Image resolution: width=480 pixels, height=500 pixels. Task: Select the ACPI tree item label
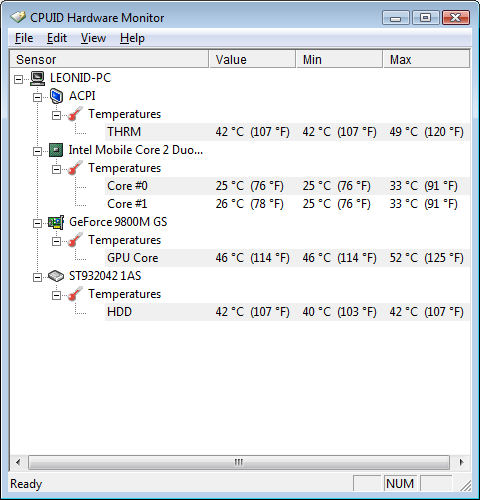[x=82, y=96]
